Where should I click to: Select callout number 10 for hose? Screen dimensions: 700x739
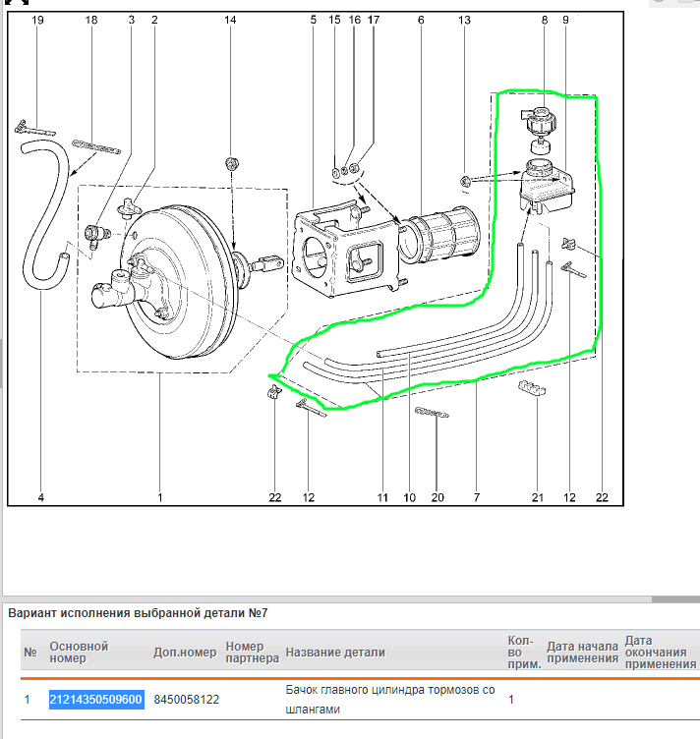[410, 497]
